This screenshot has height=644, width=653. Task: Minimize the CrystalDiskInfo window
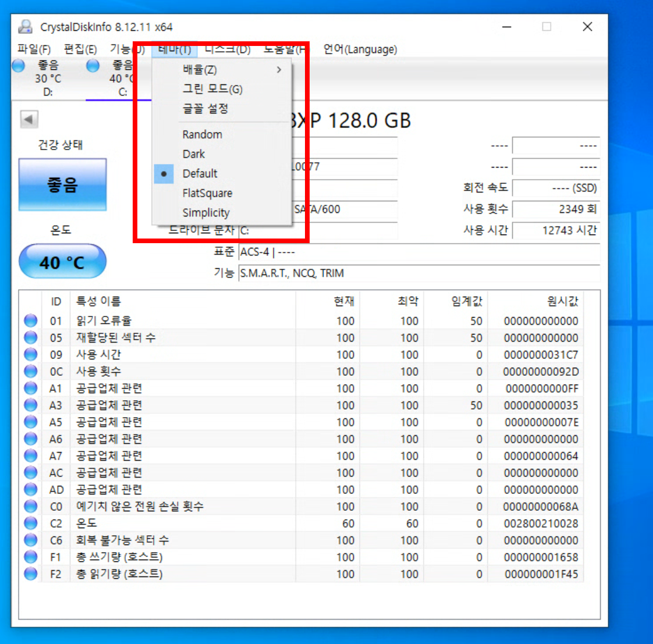506,27
